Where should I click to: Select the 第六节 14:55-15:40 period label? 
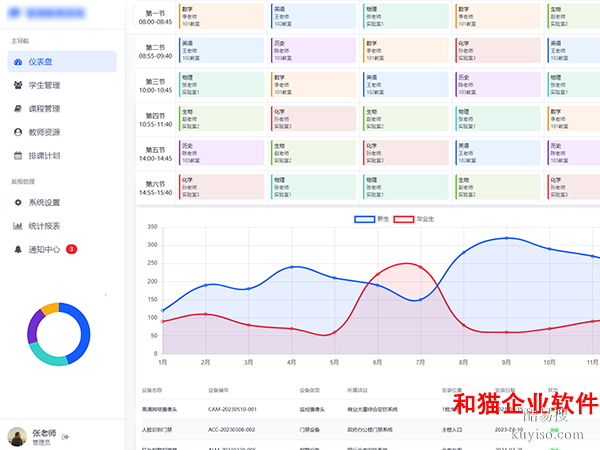pyautogui.click(x=155, y=188)
